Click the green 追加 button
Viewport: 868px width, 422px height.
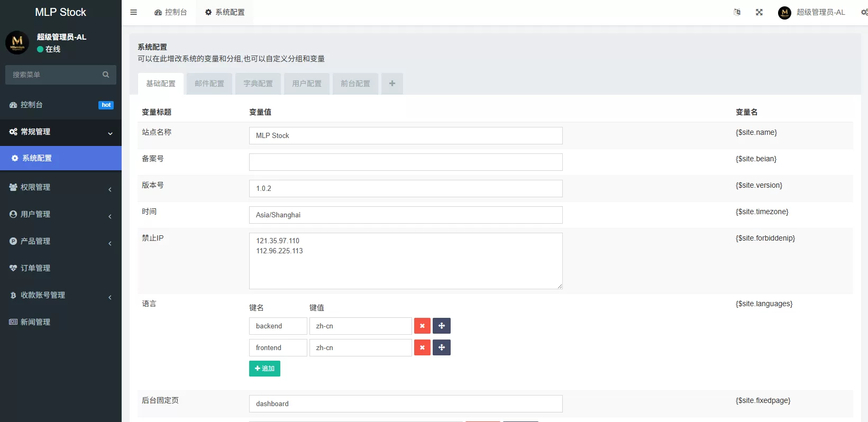click(264, 369)
